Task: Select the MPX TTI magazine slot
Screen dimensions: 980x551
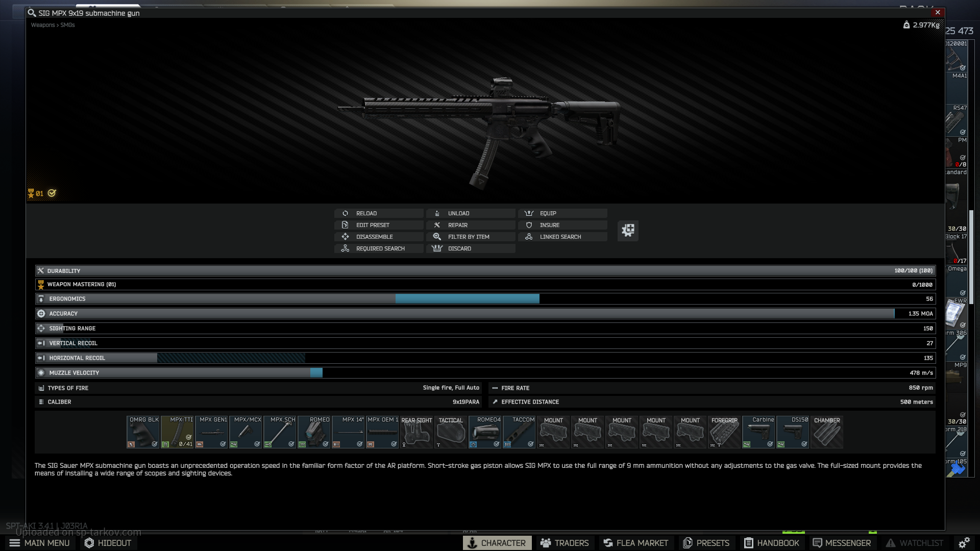Action: [x=178, y=432]
